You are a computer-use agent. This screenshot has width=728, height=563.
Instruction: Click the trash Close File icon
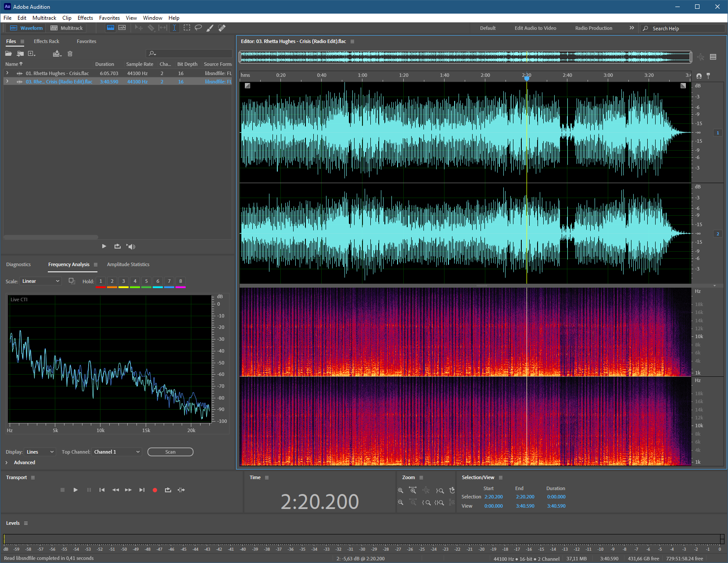tap(70, 54)
